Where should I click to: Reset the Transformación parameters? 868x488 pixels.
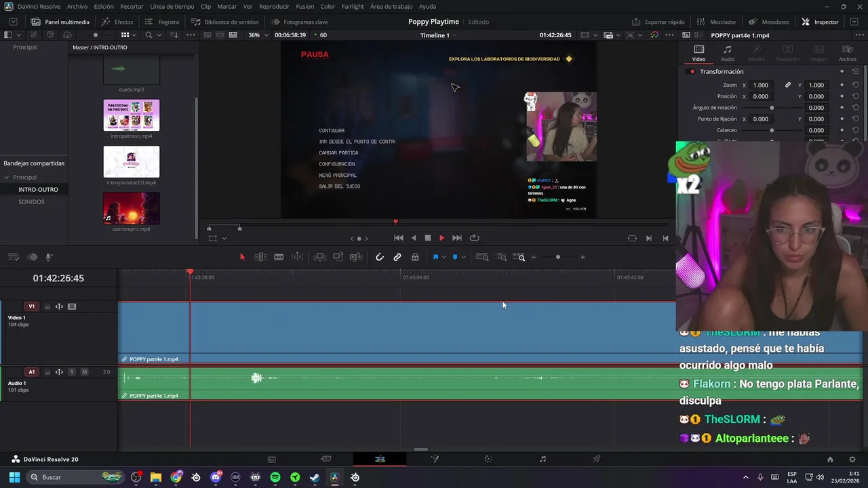856,71
